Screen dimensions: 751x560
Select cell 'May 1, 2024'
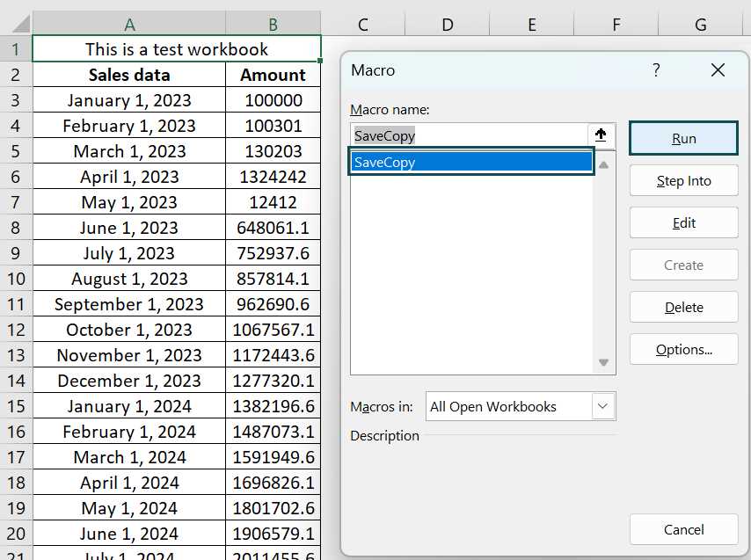pos(129,508)
